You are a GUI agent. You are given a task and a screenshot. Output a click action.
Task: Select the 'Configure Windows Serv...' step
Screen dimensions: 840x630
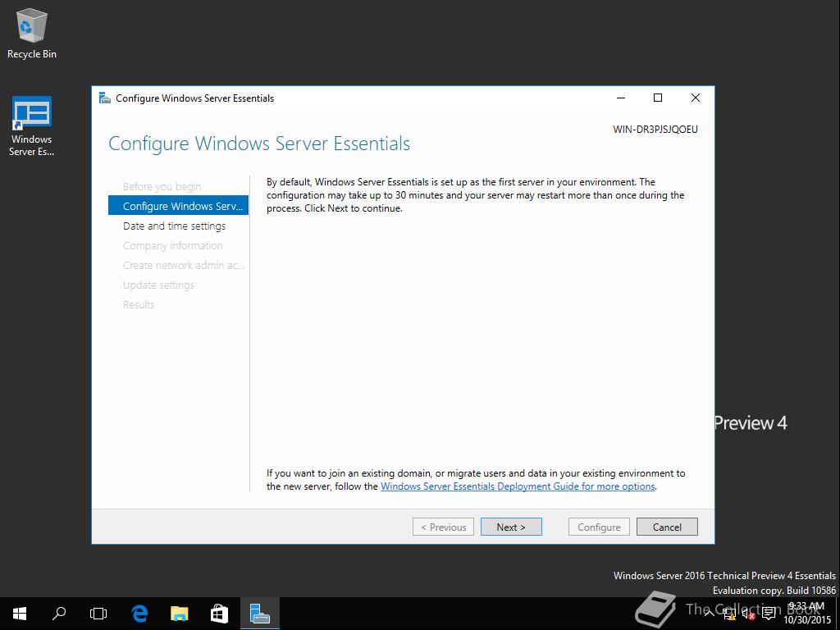[x=178, y=206]
